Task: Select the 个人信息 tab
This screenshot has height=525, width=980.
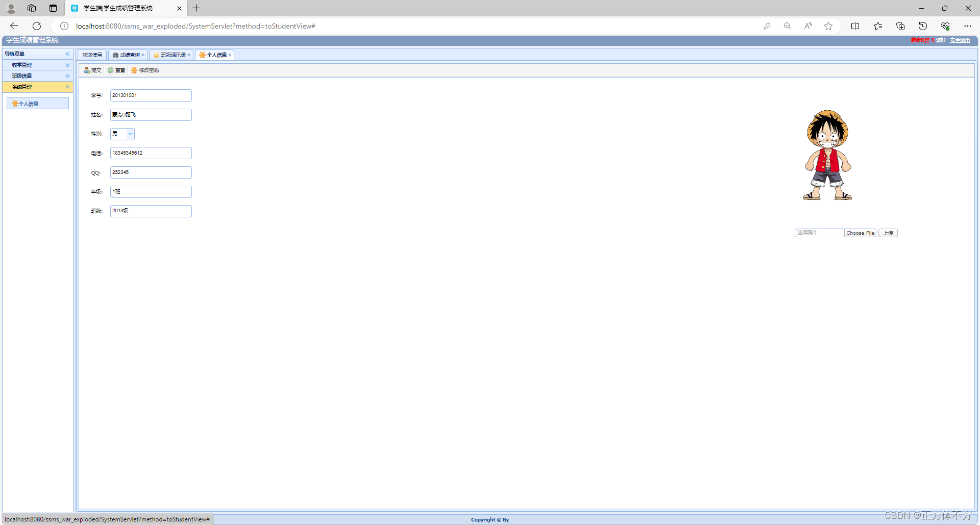Action: (213, 55)
